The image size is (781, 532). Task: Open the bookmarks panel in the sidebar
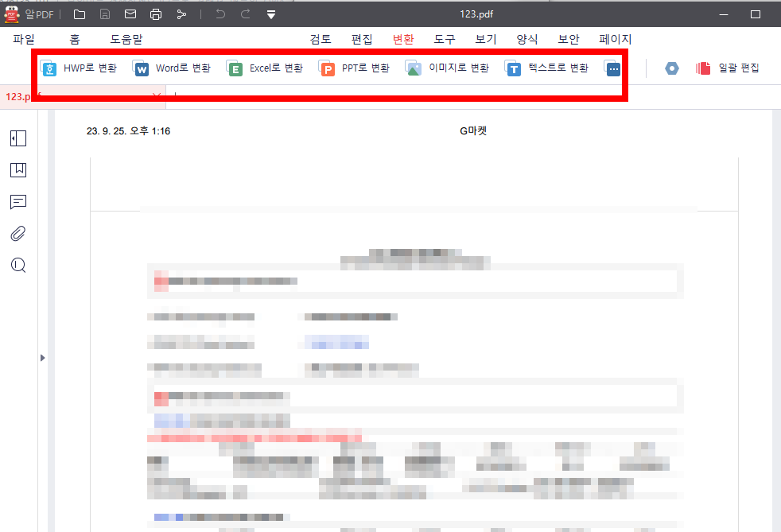click(x=17, y=169)
